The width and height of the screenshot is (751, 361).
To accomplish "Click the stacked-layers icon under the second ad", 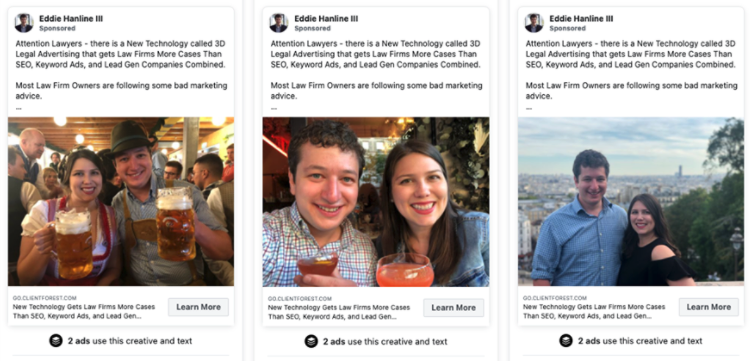I will coord(311,341).
